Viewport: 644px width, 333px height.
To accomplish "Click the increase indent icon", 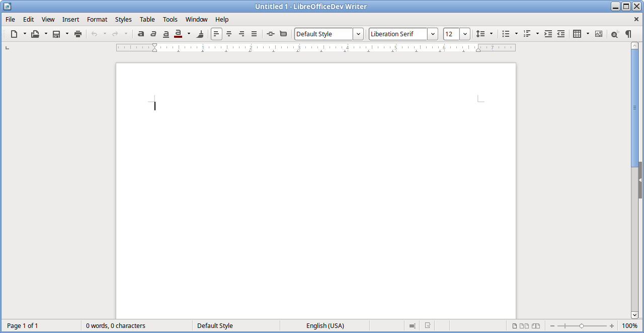I will pyautogui.click(x=548, y=34).
